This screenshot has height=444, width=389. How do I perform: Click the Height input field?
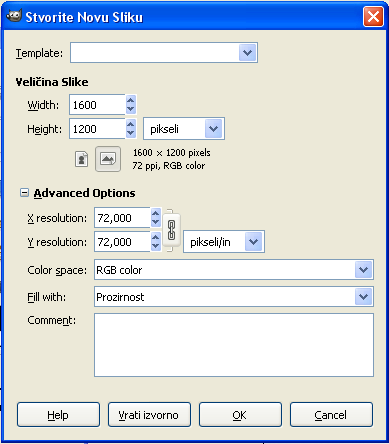point(97,129)
